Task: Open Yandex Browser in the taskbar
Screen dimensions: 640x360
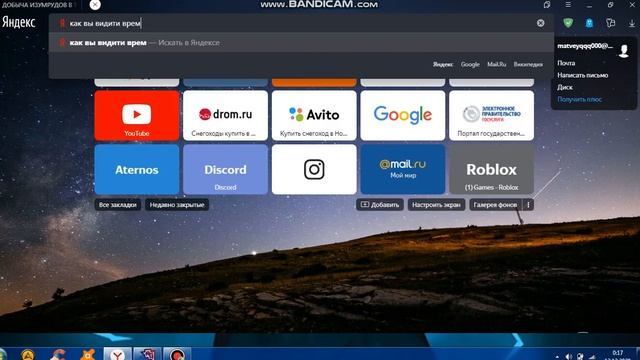Action: pyautogui.click(x=118, y=354)
